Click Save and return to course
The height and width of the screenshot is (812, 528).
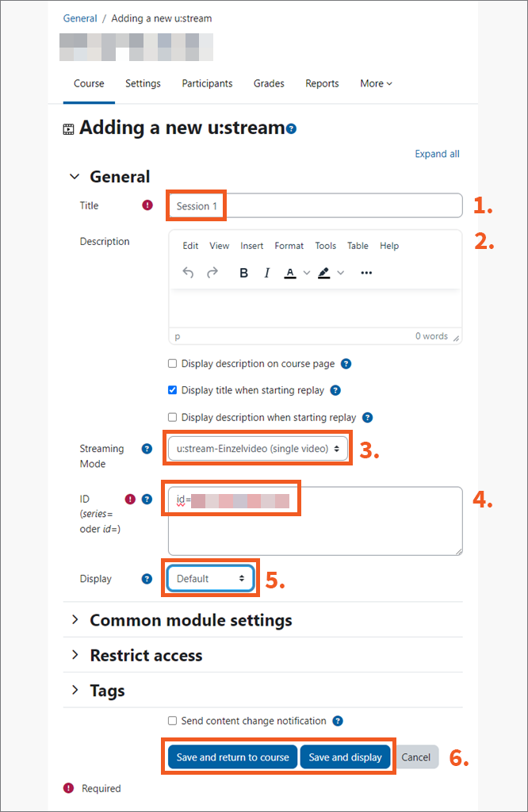232,757
